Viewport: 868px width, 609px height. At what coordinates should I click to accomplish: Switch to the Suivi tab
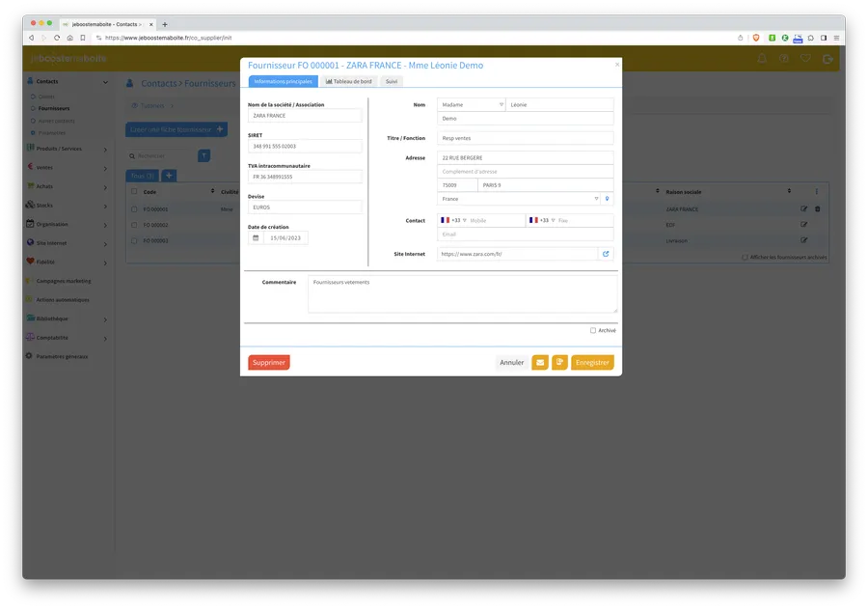tap(392, 81)
